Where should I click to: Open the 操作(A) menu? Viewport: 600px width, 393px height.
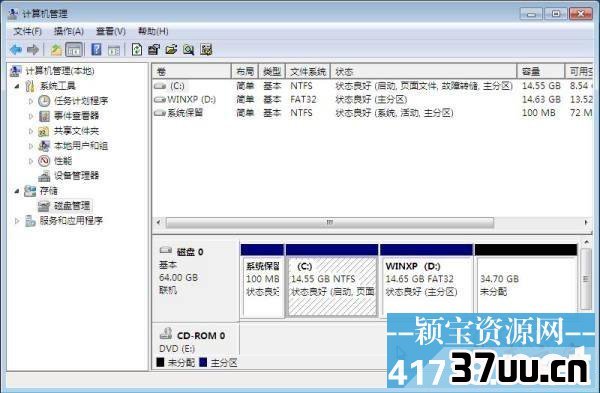click(69, 31)
